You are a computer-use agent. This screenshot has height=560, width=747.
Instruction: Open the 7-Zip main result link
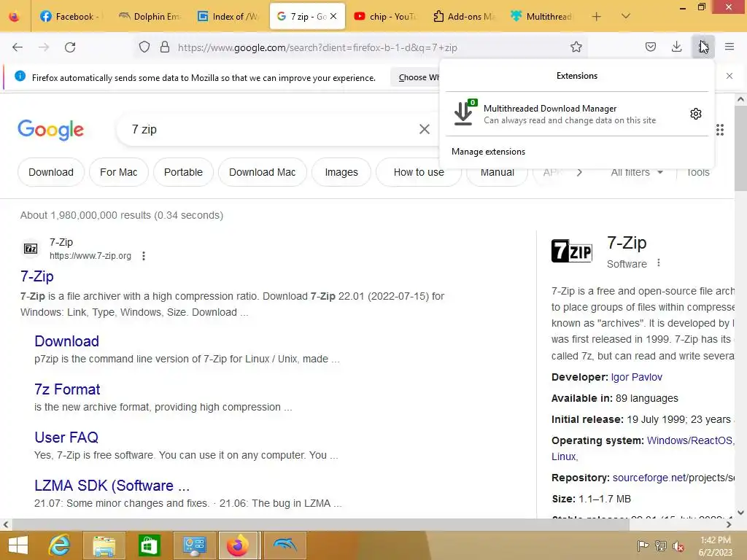click(37, 276)
